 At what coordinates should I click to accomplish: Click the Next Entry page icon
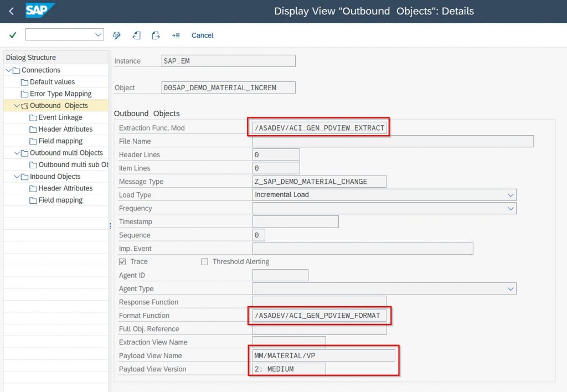[x=156, y=35]
